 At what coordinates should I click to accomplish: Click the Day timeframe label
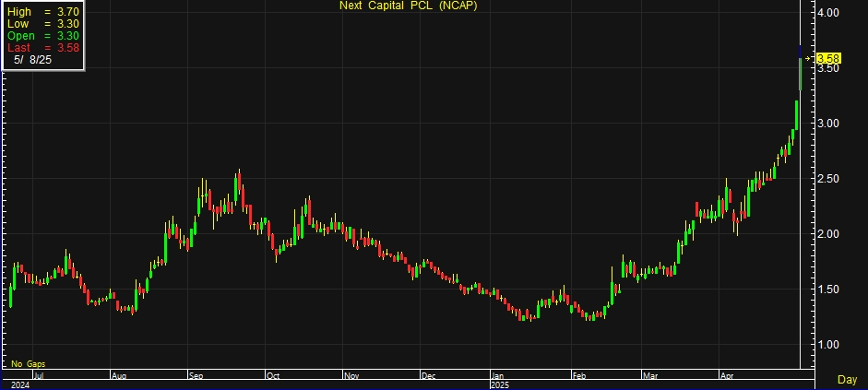click(x=846, y=379)
